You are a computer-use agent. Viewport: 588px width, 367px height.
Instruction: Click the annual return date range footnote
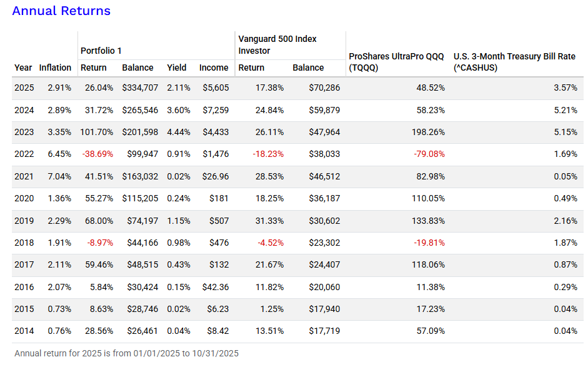(126, 353)
